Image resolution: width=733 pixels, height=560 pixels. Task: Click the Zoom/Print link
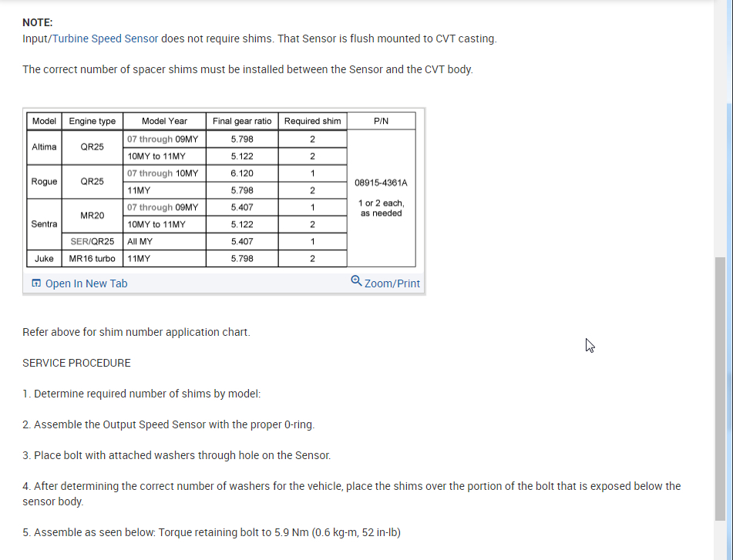392,283
